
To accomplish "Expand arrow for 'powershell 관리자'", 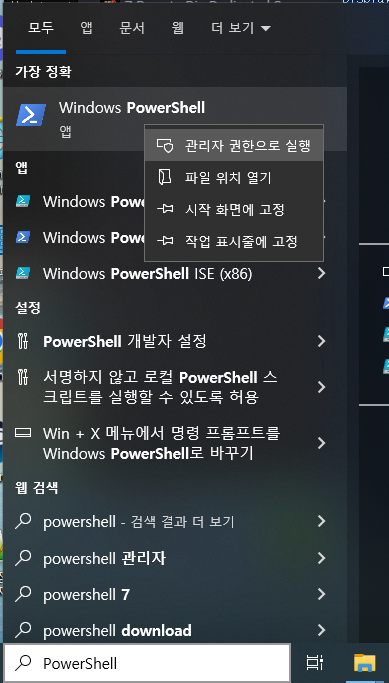I will (321, 558).
